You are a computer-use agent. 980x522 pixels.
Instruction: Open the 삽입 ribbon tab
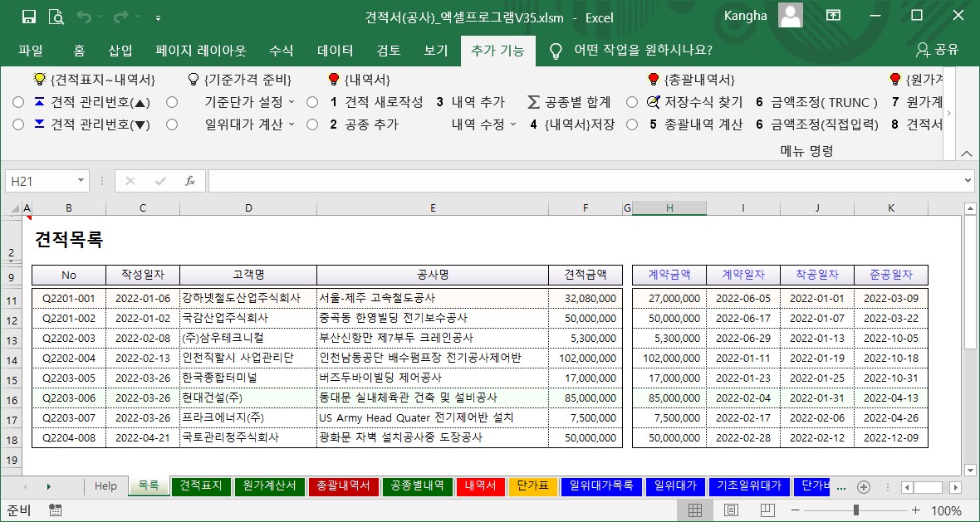(120, 51)
